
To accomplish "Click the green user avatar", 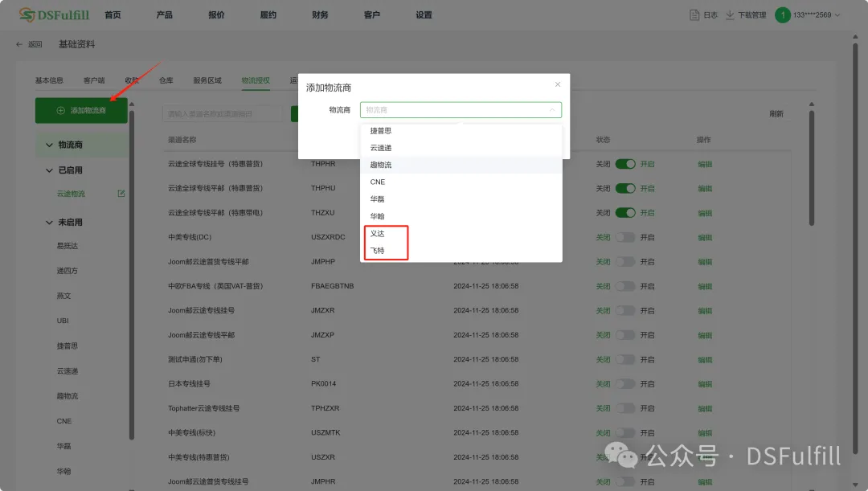I will 782,15.
